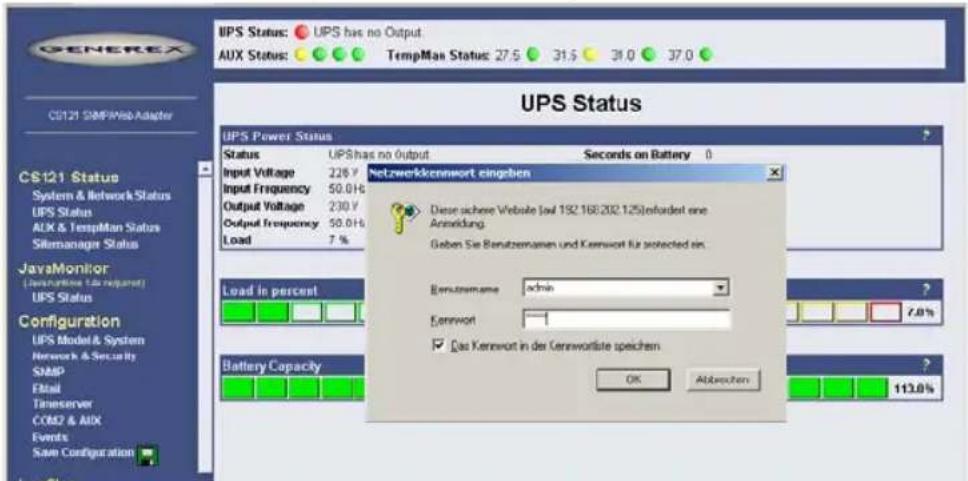Click the yellow indicator beside TempMan 31.5

click(x=590, y=56)
